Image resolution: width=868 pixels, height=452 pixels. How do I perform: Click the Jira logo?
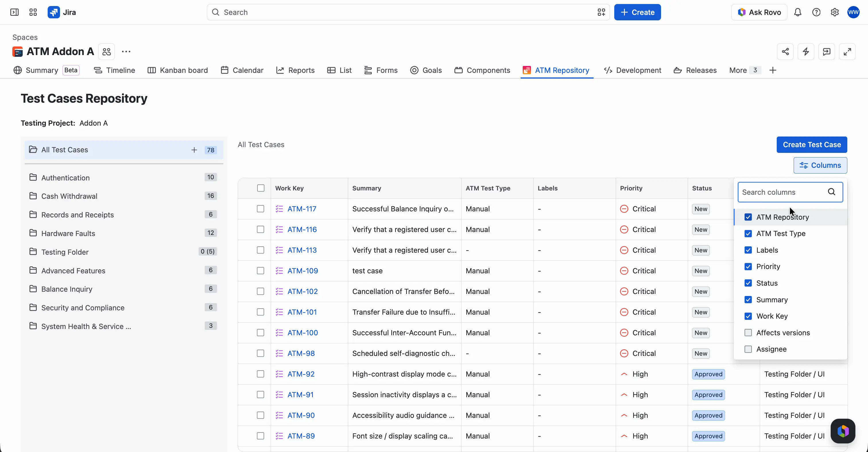pos(62,12)
